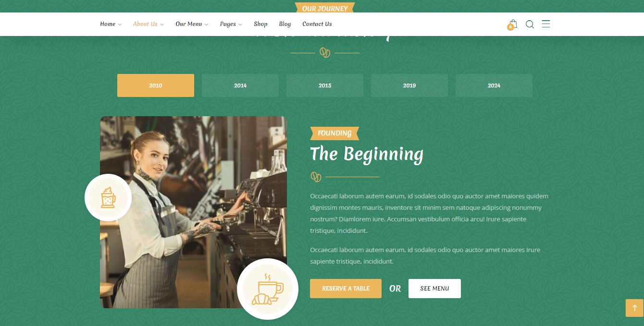
Task: Open the Blog menu item
Action: pyautogui.click(x=285, y=24)
